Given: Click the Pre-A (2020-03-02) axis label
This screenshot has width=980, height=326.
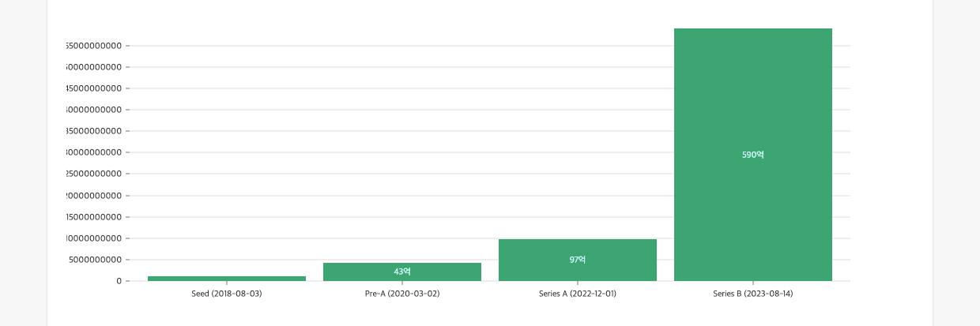Looking at the screenshot, I should click(402, 294).
